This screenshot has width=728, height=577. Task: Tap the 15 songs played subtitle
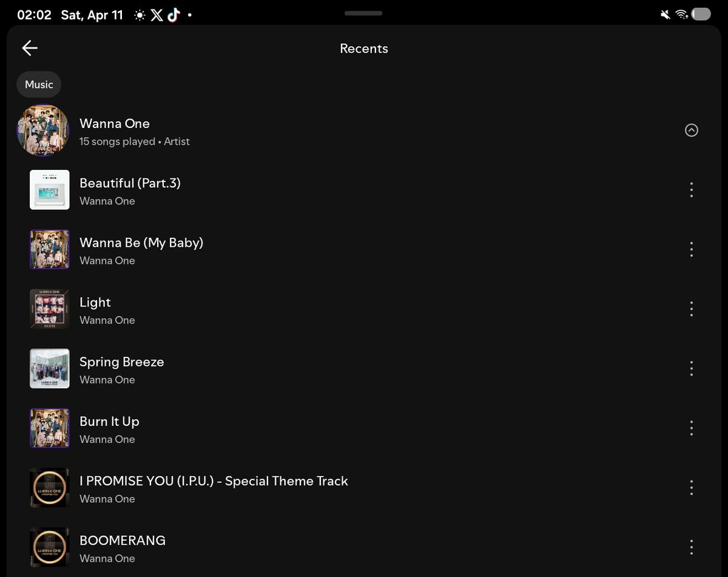click(135, 141)
